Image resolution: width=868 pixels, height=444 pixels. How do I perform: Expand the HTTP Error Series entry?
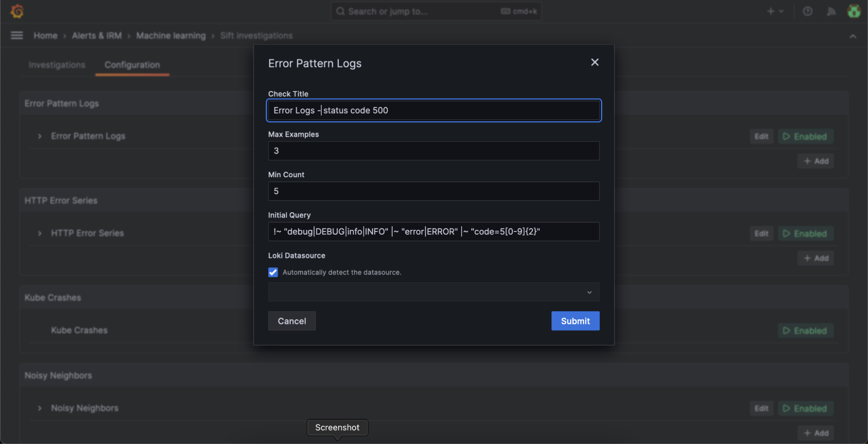(39, 233)
